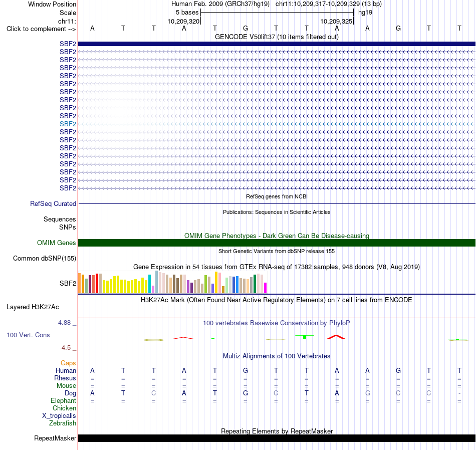Click the 'RefSeq Curated' track label
476x450 pixels.
tap(53, 204)
